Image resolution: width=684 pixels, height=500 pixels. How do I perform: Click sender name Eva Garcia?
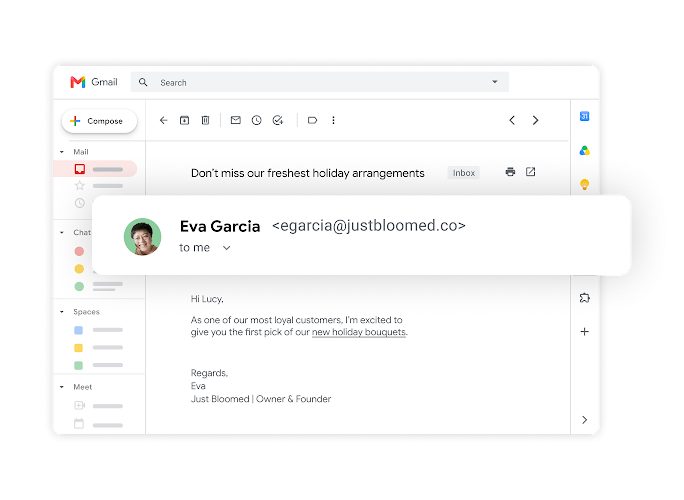220,226
